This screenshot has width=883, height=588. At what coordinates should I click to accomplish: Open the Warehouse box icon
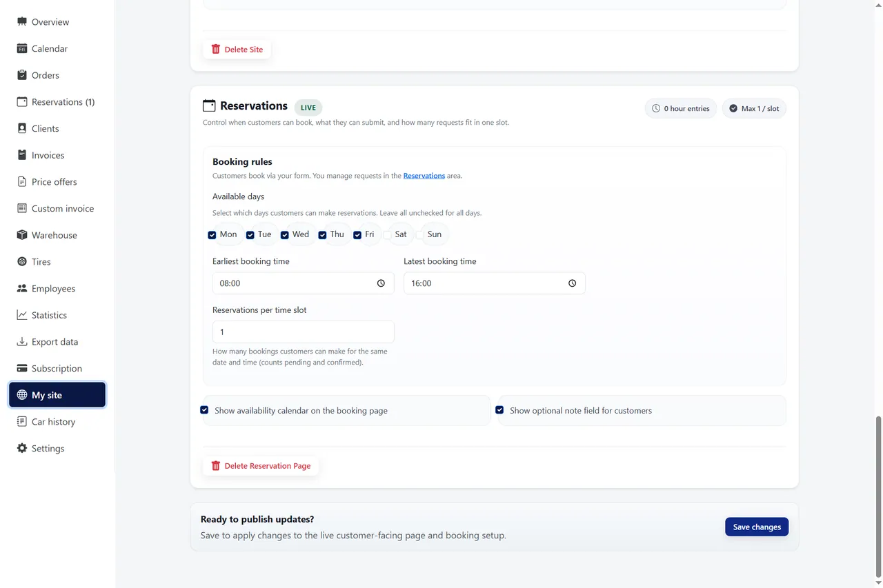coord(22,235)
